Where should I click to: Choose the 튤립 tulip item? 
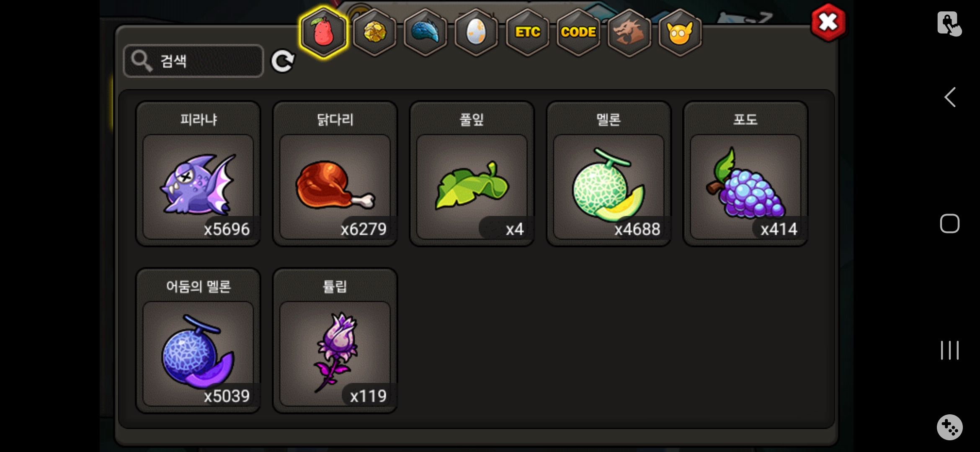(x=335, y=341)
